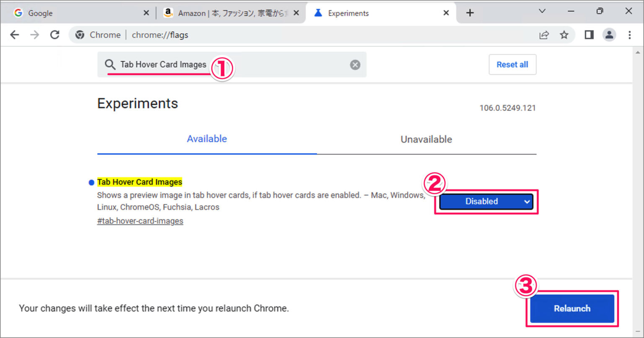This screenshot has width=644, height=338.
Task: Open the #tab-hover-card-images link
Action: click(x=140, y=220)
